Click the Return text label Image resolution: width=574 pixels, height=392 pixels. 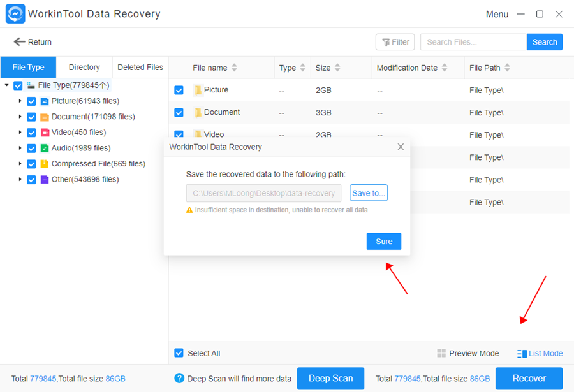(40, 42)
